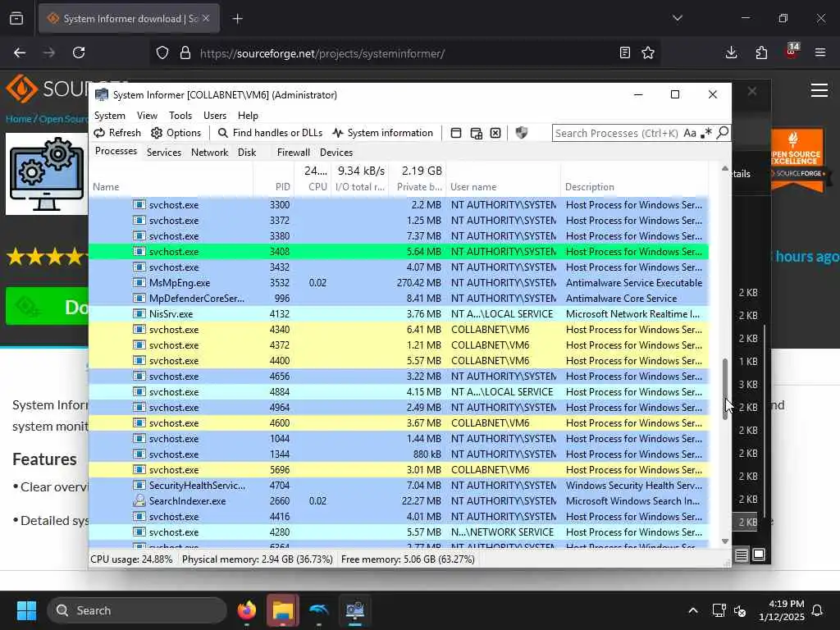Image resolution: width=840 pixels, height=630 pixels.
Task: Click process list scrollbar up arrow
Action: coord(725,168)
